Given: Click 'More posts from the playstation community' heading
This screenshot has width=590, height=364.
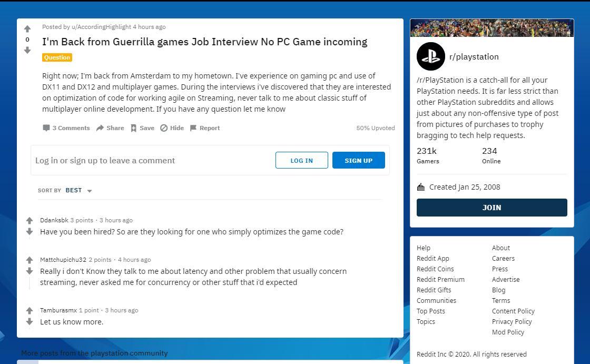Looking at the screenshot, I should pos(94,353).
